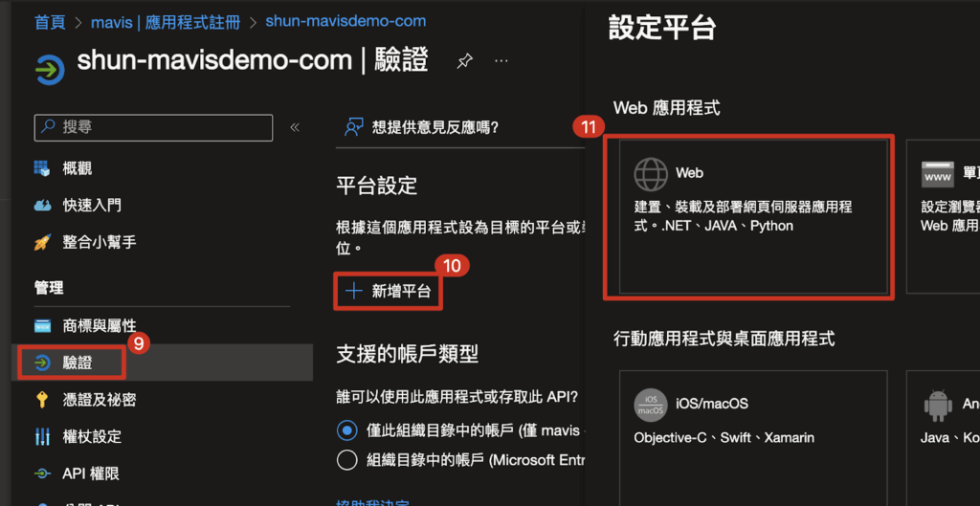Click the 搜尋 search field

(153, 127)
